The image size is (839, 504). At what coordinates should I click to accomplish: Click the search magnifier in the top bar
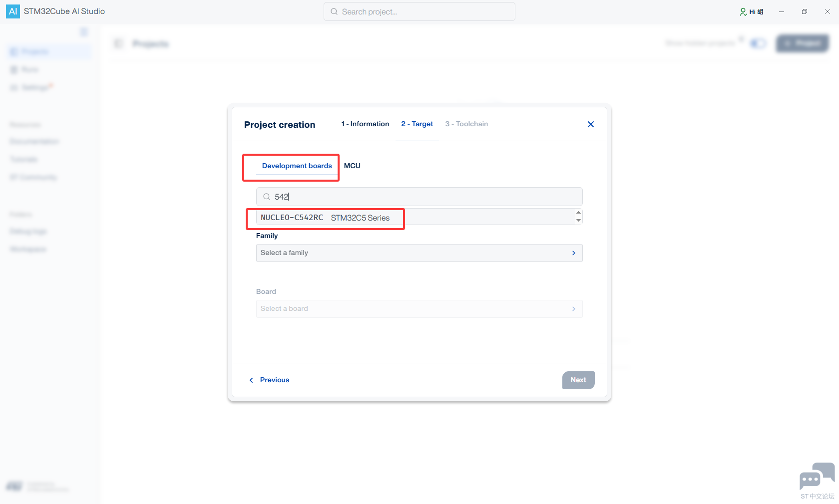tap(334, 11)
